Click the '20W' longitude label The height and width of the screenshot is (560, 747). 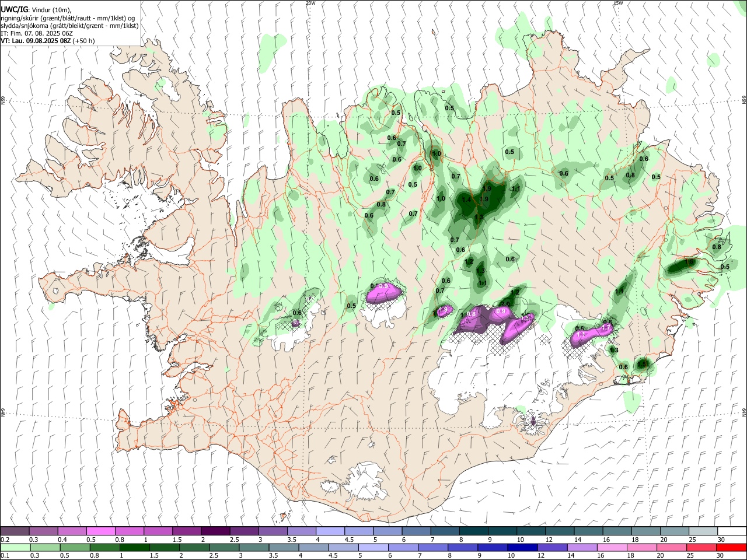coord(310,3)
